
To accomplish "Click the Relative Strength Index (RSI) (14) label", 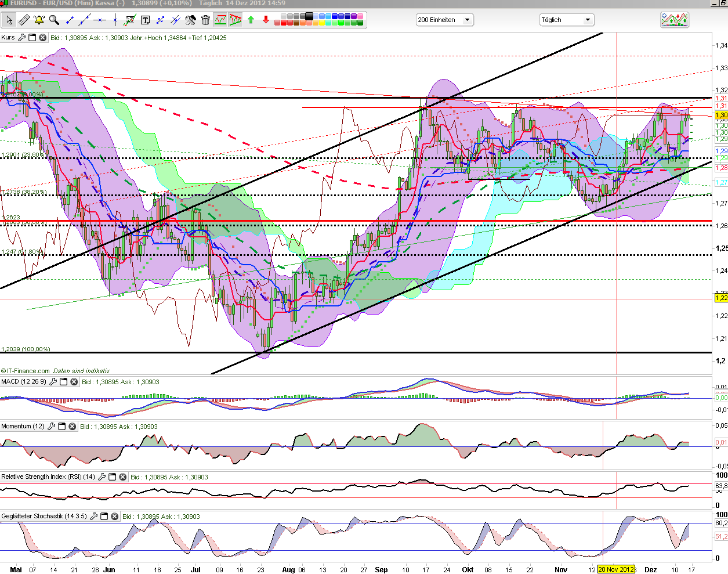I will click(48, 477).
